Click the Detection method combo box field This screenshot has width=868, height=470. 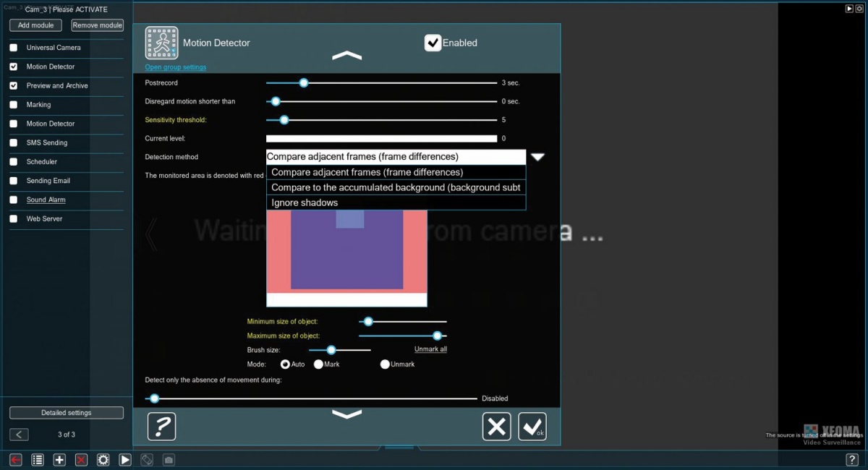pos(396,157)
